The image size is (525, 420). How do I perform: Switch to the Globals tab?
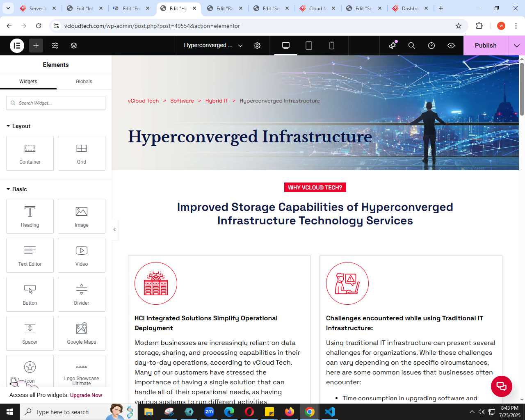point(84,82)
